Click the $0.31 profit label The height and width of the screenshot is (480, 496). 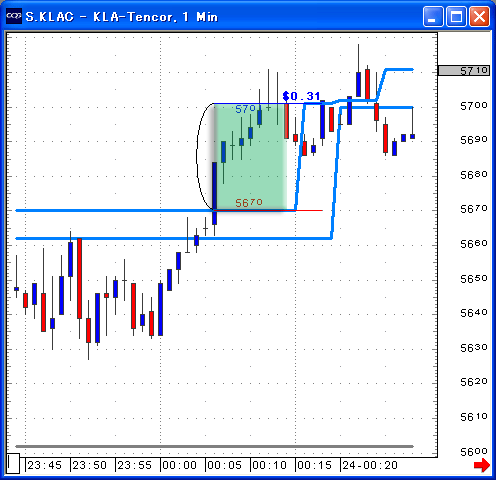tap(301, 96)
